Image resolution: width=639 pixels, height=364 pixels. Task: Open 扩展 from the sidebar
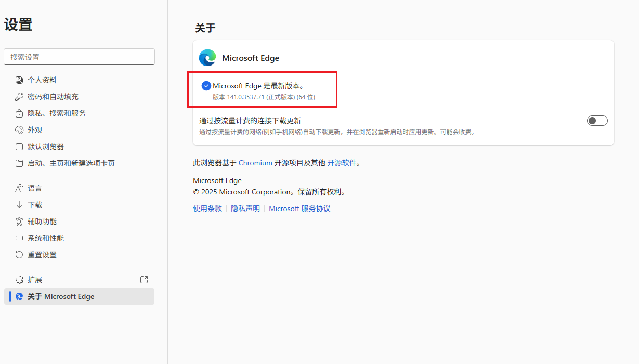(79, 280)
